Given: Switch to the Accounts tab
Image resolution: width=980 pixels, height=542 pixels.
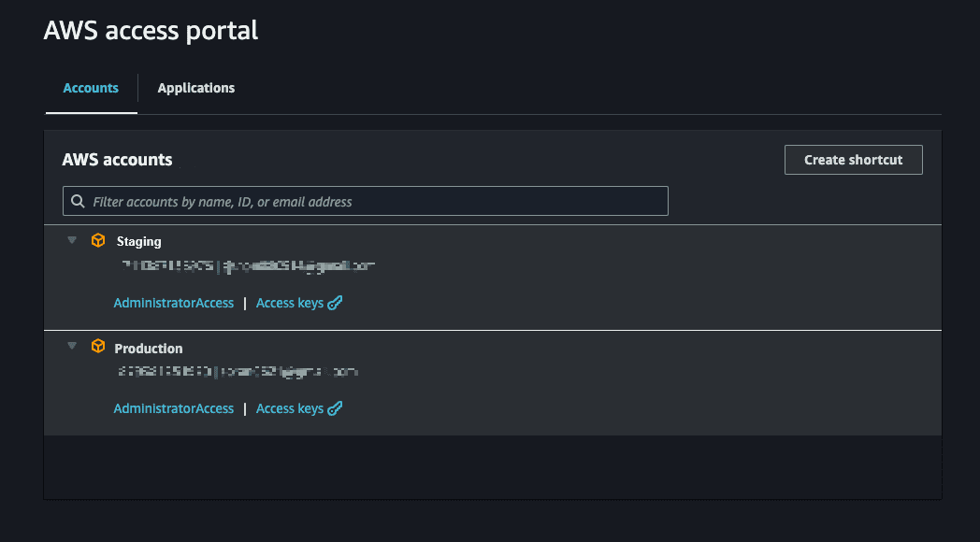Looking at the screenshot, I should 91,89.
